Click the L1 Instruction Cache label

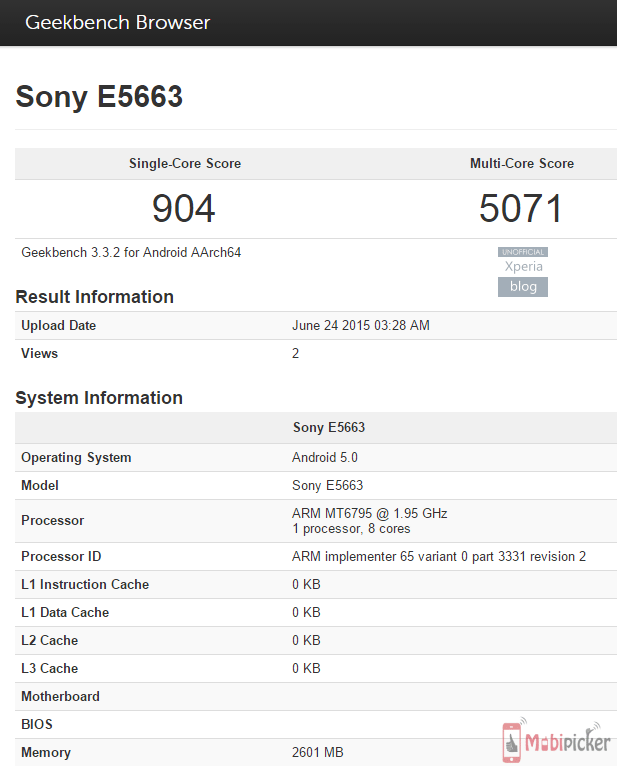pyautogui.click(x=85, y=585)
